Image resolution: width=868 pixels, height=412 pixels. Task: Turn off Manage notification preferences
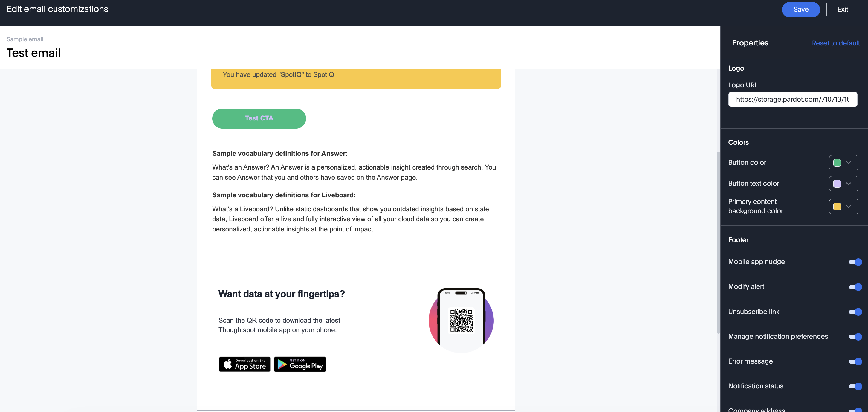855,337
